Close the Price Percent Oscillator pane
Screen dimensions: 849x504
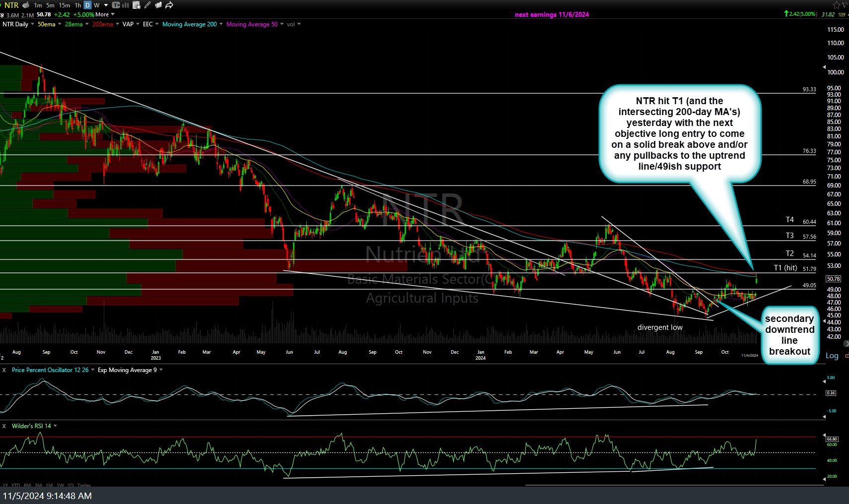4,370
